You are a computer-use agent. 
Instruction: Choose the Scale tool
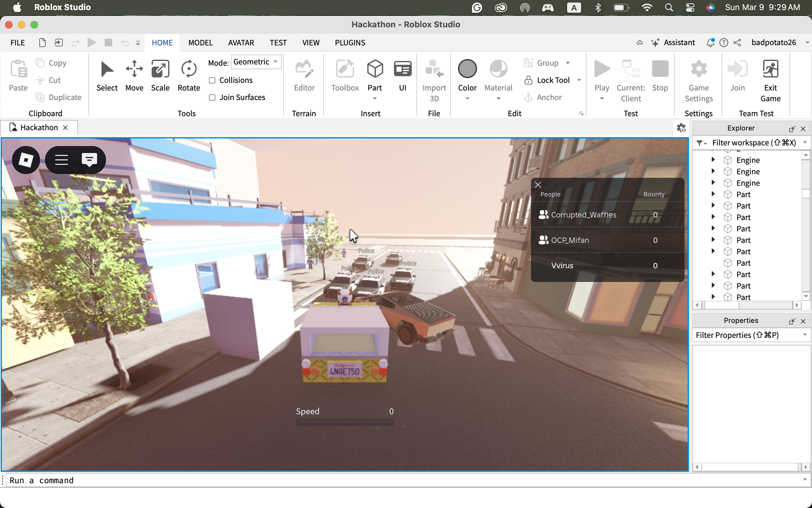160,76
